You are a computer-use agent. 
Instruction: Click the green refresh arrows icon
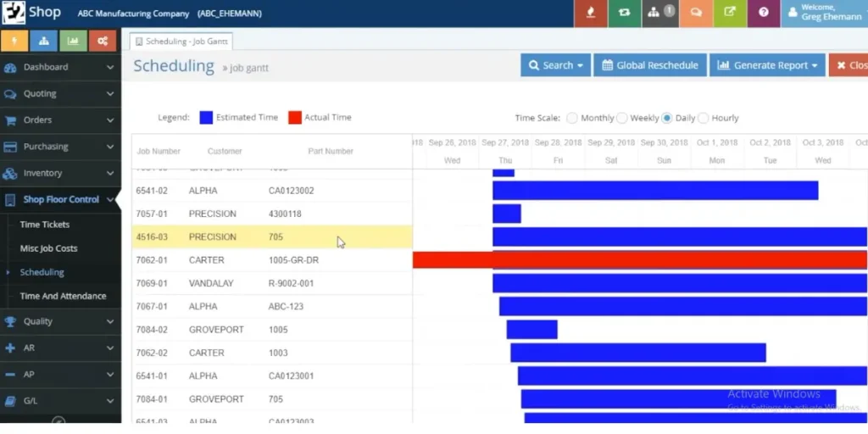625,14
